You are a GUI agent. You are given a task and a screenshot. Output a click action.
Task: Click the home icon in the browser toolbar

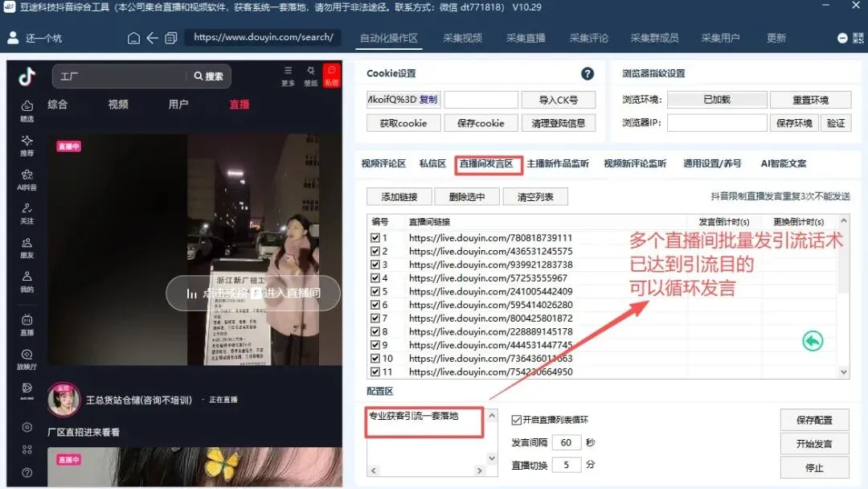click(x=133, y=37)
